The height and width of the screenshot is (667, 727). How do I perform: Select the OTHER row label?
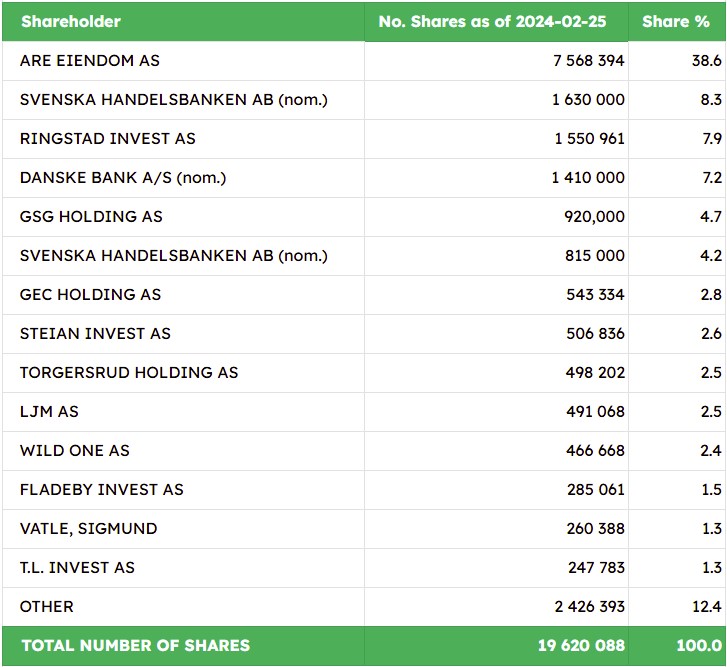46,606
